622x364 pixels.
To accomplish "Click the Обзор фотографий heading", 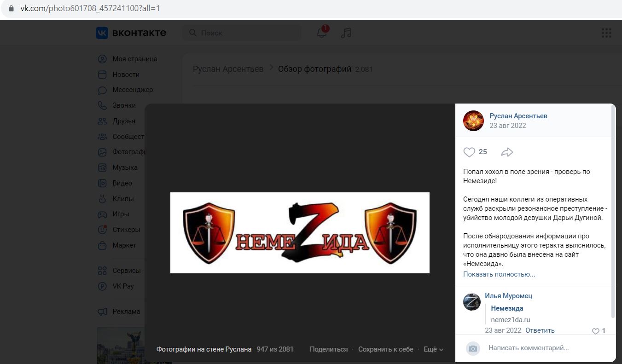I will 314,69.
